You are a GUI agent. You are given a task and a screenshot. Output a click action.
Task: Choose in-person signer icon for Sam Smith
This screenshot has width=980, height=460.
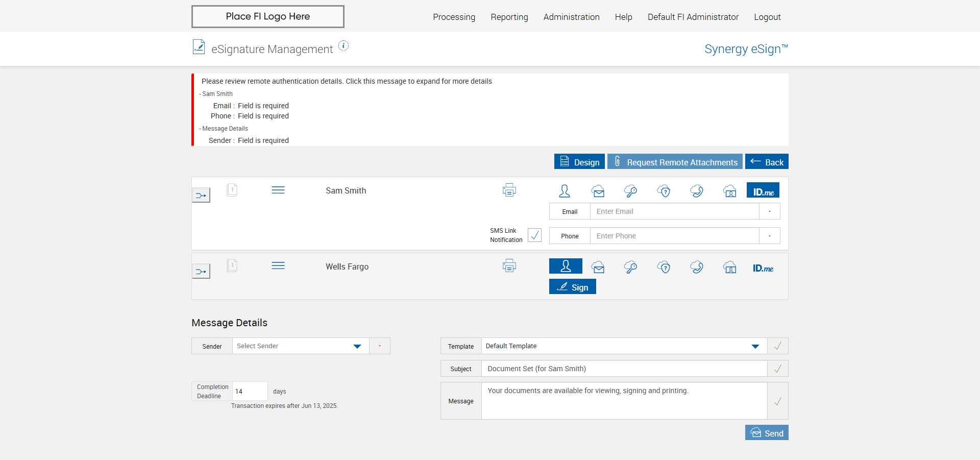click(x=565, y=191)
